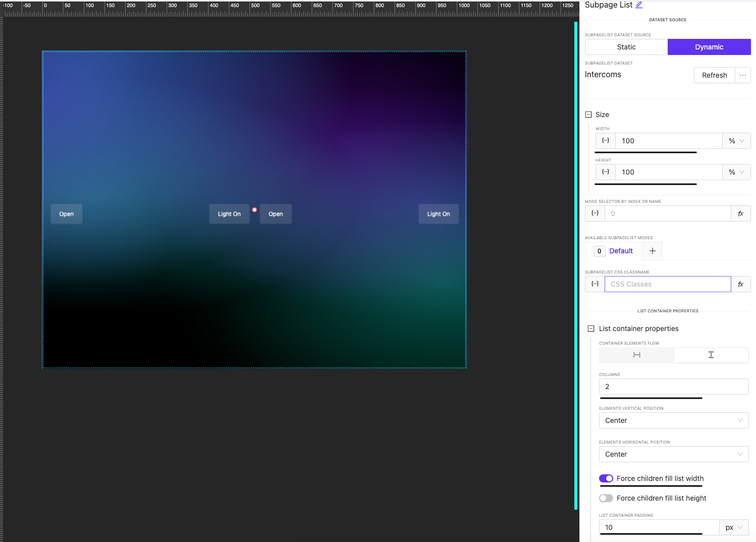
Task: Click the edit pencil next to Subpage List
Action: click(x=640, y=5)
